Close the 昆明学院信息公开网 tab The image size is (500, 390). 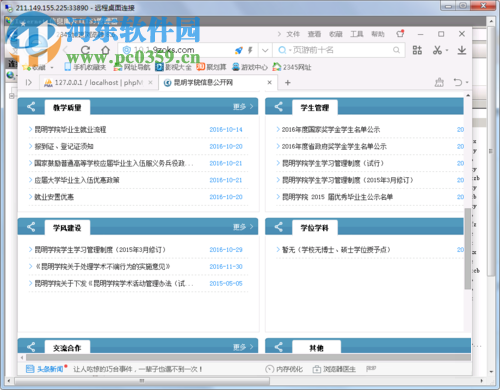[269, 82]
